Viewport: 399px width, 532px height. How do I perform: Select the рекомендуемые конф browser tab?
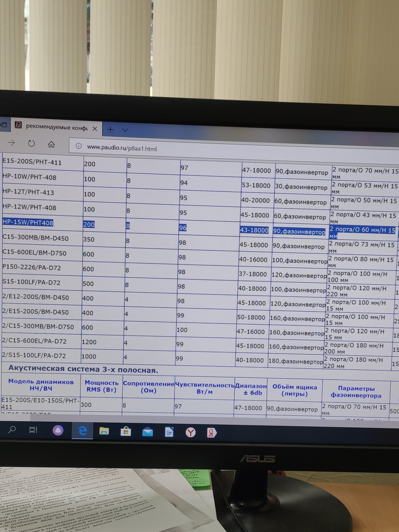click(56, 127)
